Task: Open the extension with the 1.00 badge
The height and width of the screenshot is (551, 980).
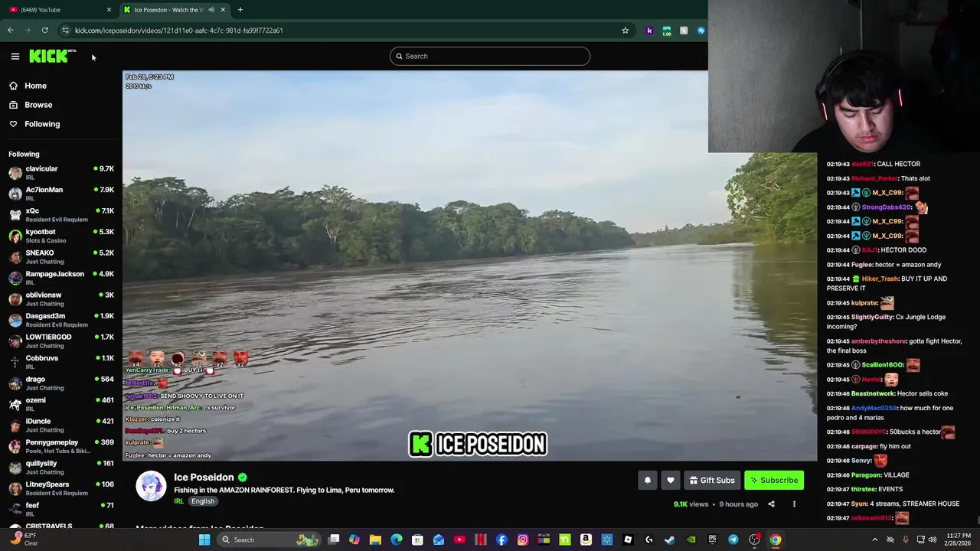Action: tap(667, 31)
